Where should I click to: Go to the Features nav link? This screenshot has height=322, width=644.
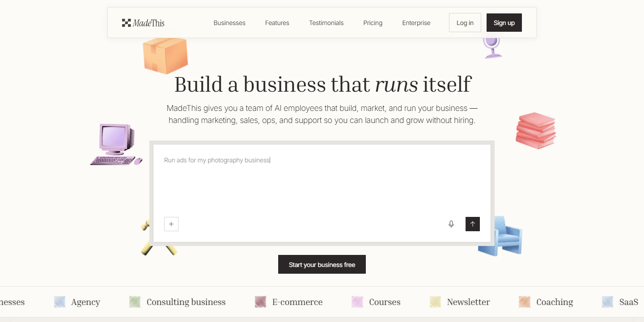coord(277,23)
